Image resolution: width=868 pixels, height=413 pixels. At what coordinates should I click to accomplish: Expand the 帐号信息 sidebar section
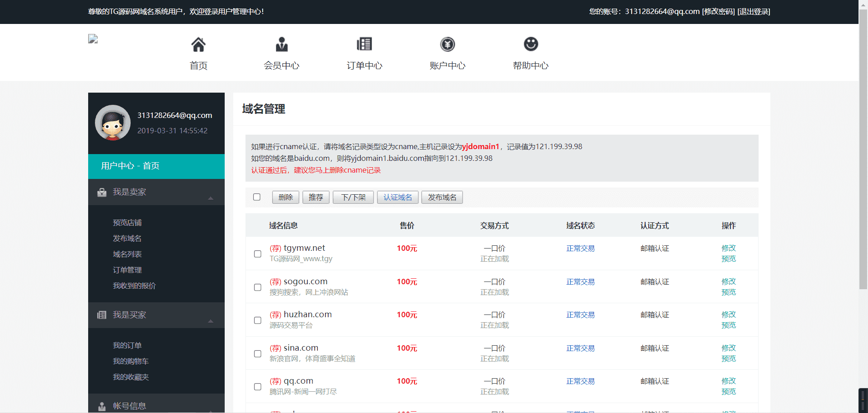129,405
